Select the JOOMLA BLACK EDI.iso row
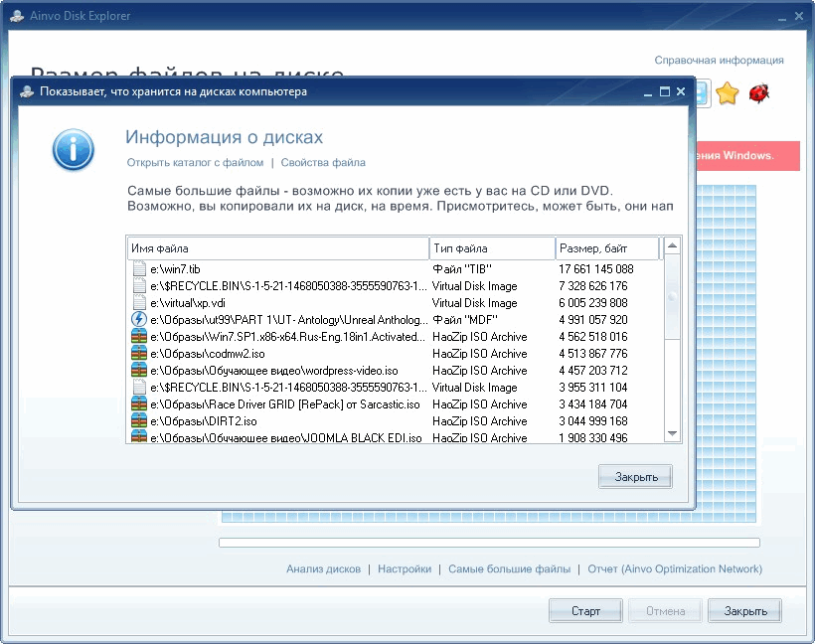 point(395,437)
